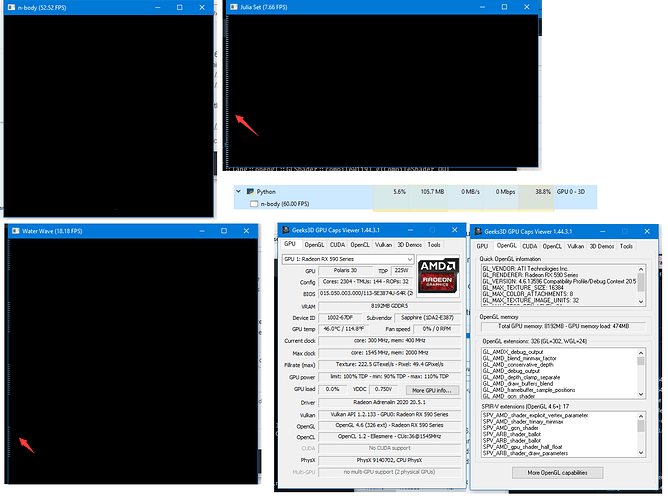Select GL_AMDX_debug_output extension

tap(513, 352)
